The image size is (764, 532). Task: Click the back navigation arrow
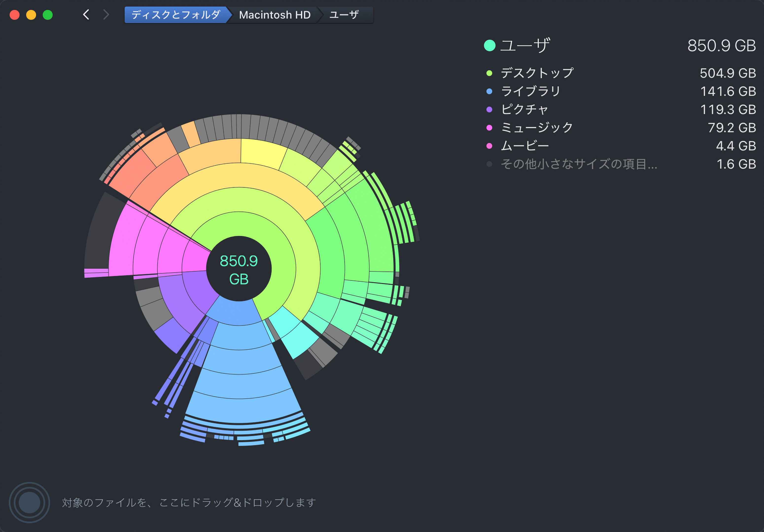(86, 15)
